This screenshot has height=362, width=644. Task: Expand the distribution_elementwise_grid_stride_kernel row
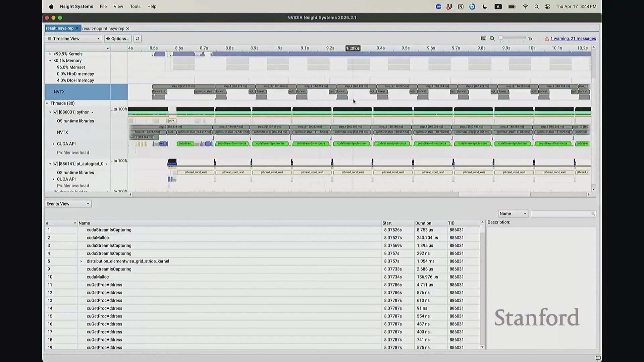tap(81, 261)
